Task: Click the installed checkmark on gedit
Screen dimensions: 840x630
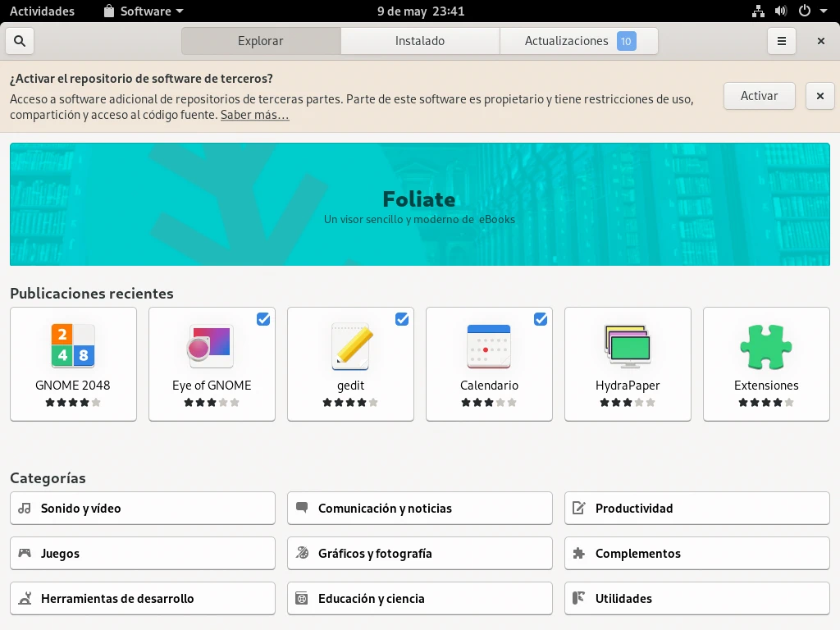Action: coord(402,319)
